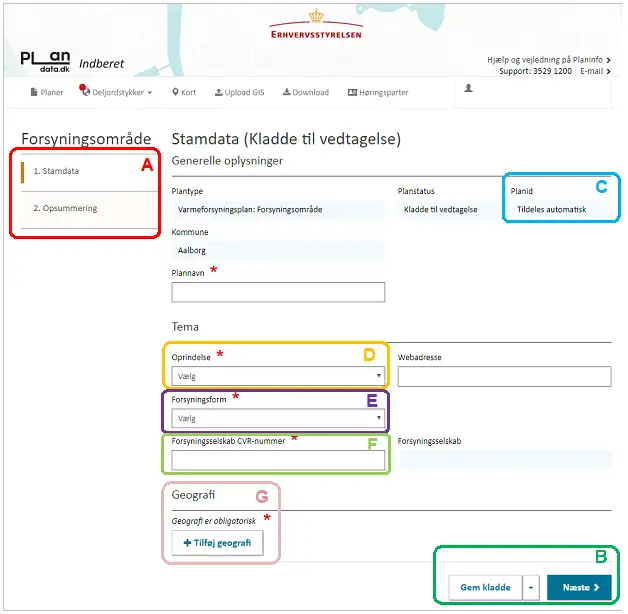Go to step 2. Opsummering
The image size is (628, 614).
pyautogui.click(x=65, y=208)
